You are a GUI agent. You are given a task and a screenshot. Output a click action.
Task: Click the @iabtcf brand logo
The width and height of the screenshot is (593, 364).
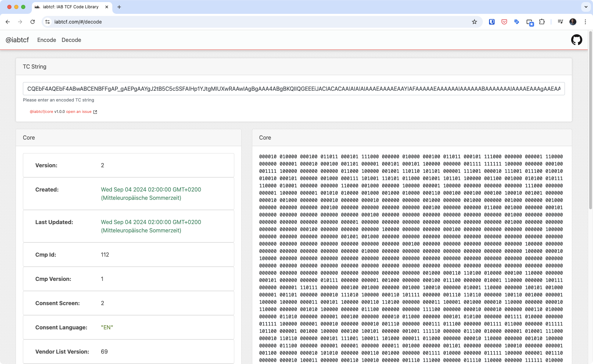point(17,40)
